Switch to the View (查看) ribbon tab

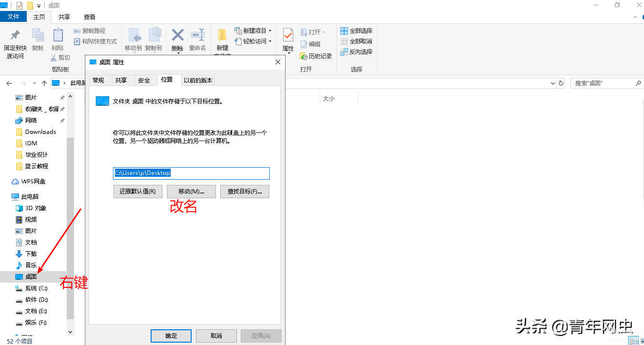[90, 17]
